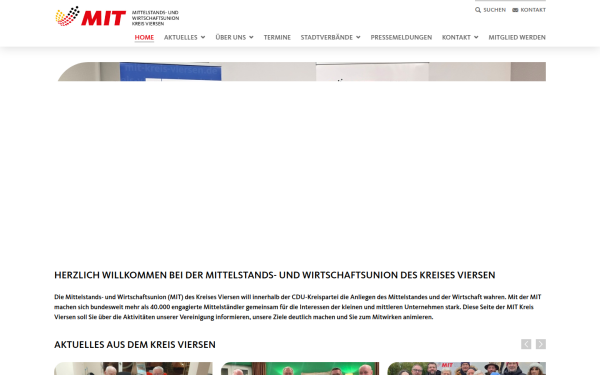
Task: Click the Aktuelles aus dem Kreis Viersen heading
Action: (x=135, y=345)
